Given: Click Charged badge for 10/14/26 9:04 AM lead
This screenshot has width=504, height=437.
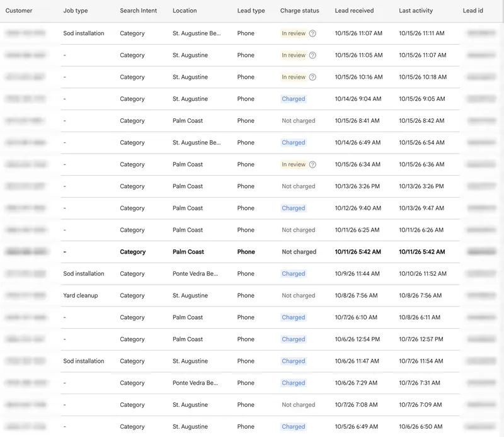Looking at the screenshot, I should tap(293, 99).
